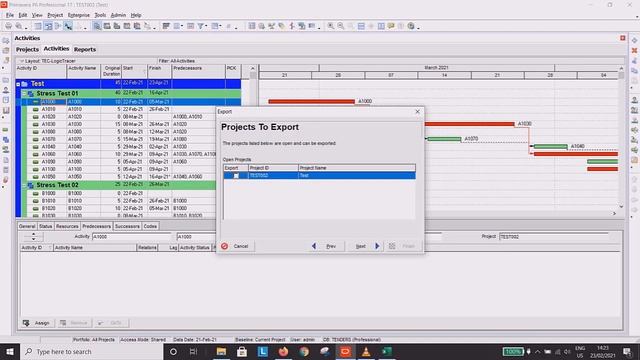Viewport: 640px width, 360px height.
Task: Click the blue left arrow beside Prev
Action: 313,246
